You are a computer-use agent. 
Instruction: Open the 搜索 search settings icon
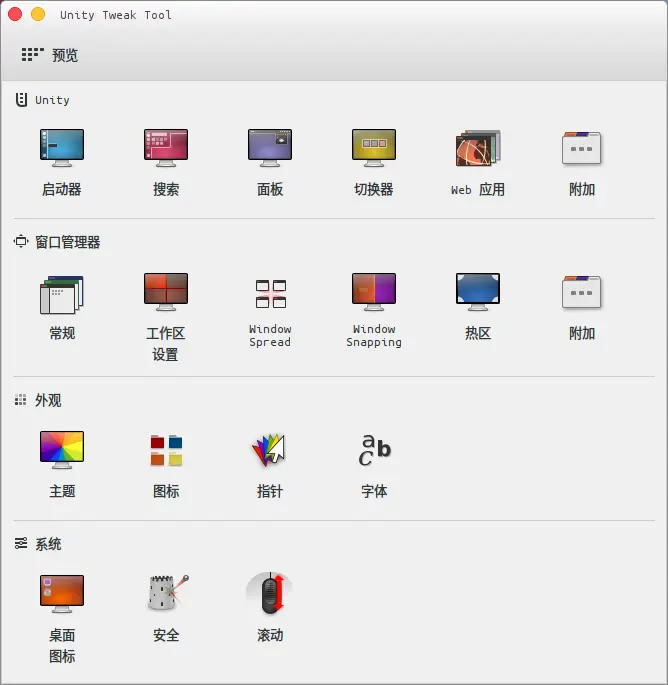coord(166,149)
